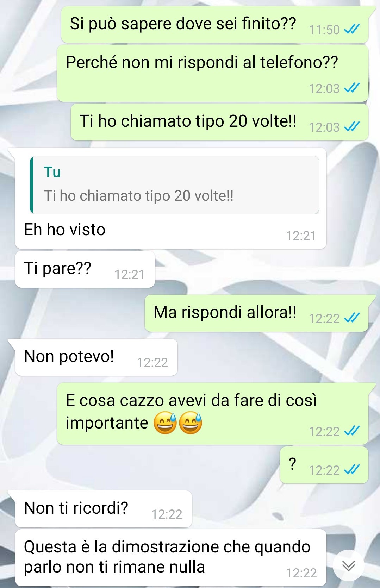Tap read ticks on 'E cosa cazzo avevi' message
The image size is (380, 588).
[351, 431]
